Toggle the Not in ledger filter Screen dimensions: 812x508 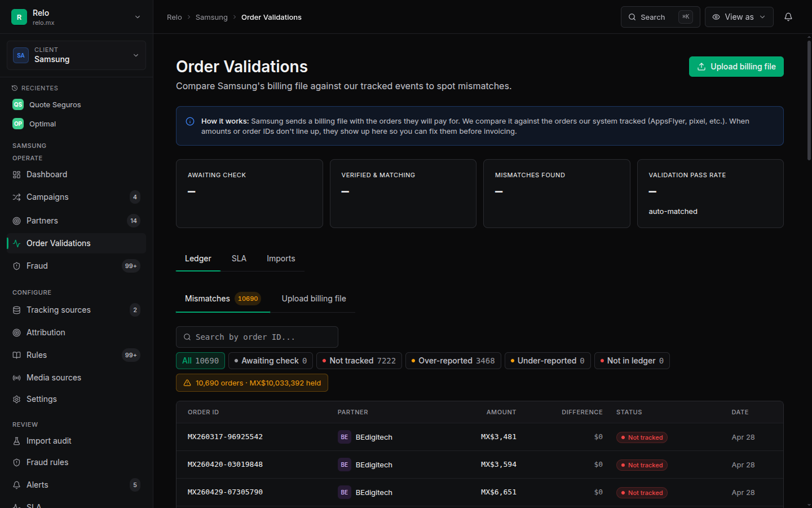[x=632, y=361]
